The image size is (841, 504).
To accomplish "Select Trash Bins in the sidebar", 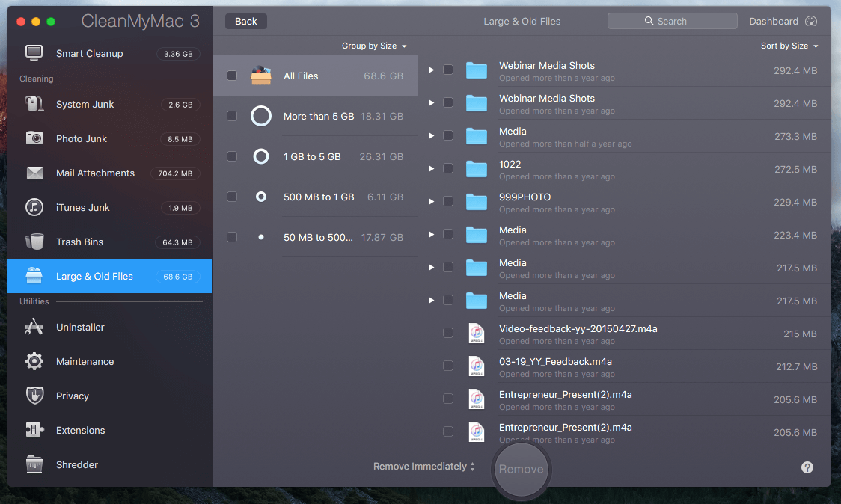I will pyautogui.click(x=110, y=242).
